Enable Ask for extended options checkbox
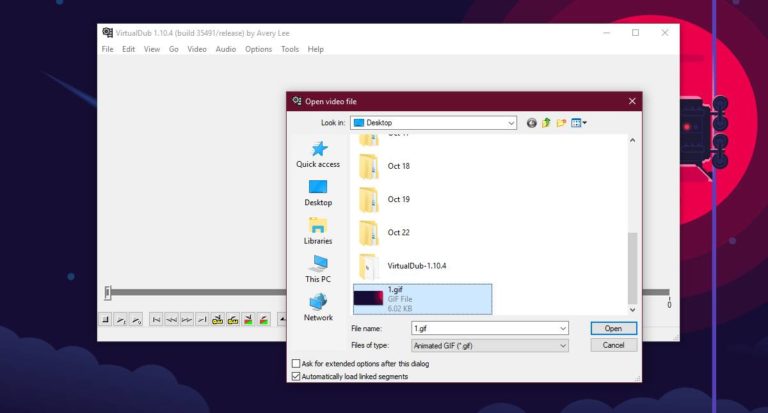This screenshot has width=768, height=413. coord(296,364)
